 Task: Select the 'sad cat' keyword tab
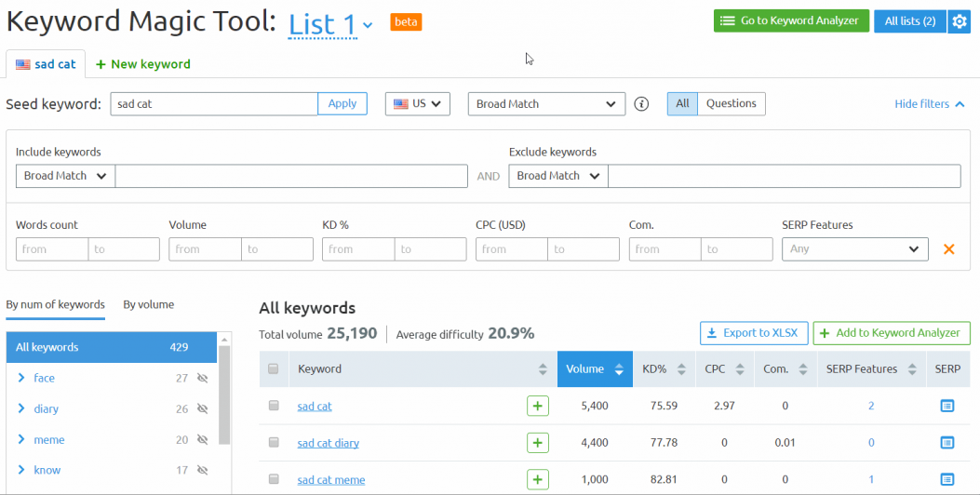(x=46, y=64)
